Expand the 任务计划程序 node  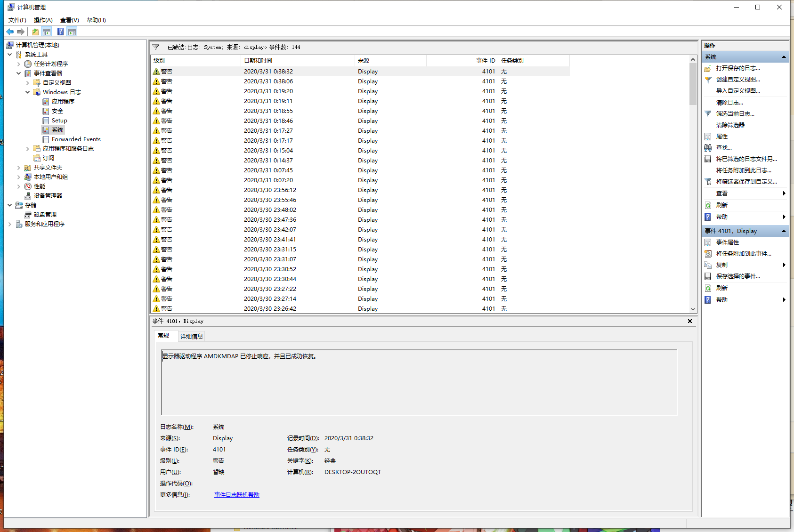pyautogui.click(x=19, y=64)
